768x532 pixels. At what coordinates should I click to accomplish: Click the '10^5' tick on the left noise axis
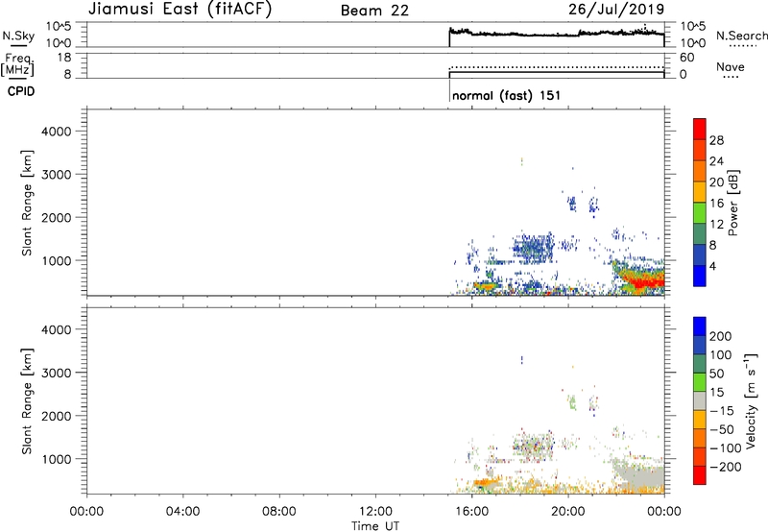click(x=59, y=27)
